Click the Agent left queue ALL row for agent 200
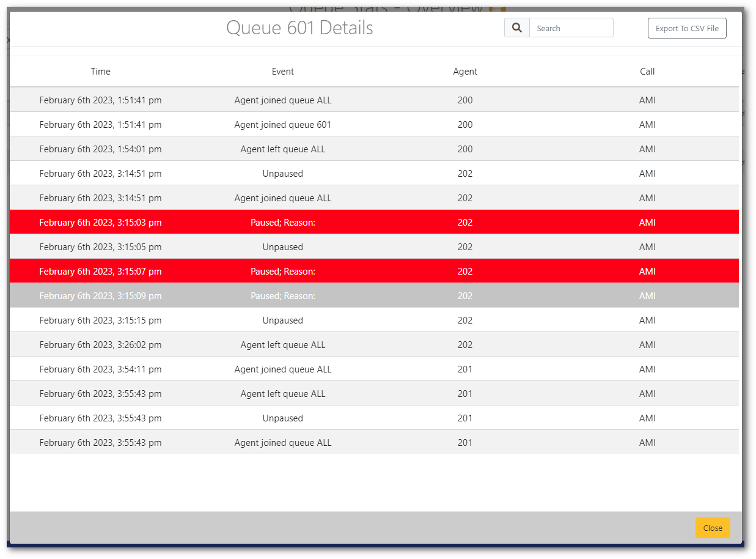The width and height of the screenshot is (756, 559). click(x=282, y=149)
